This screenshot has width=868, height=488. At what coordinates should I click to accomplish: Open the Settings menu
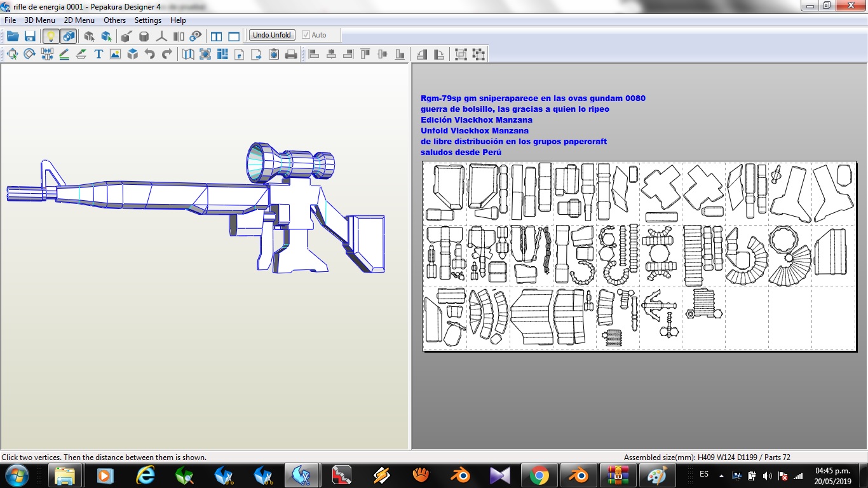click(x=148, y=20)
